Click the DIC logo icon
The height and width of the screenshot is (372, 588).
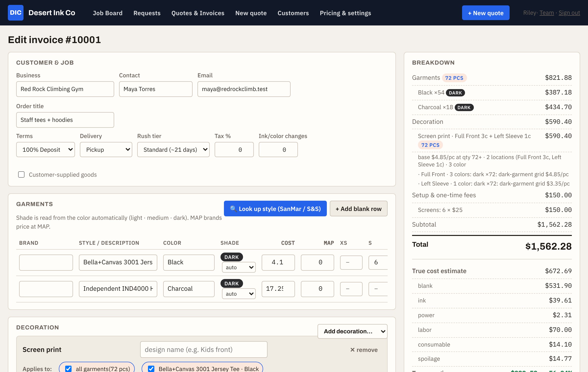coord(16,13)
